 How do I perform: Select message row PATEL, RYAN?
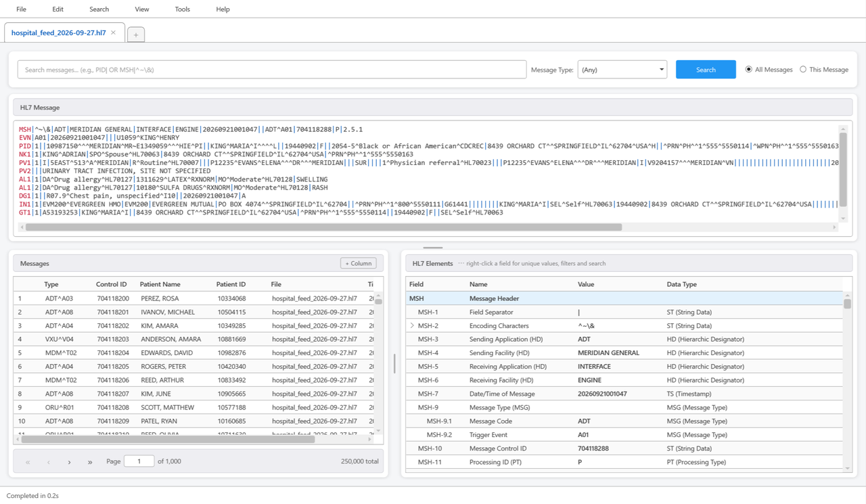(193, 421)
